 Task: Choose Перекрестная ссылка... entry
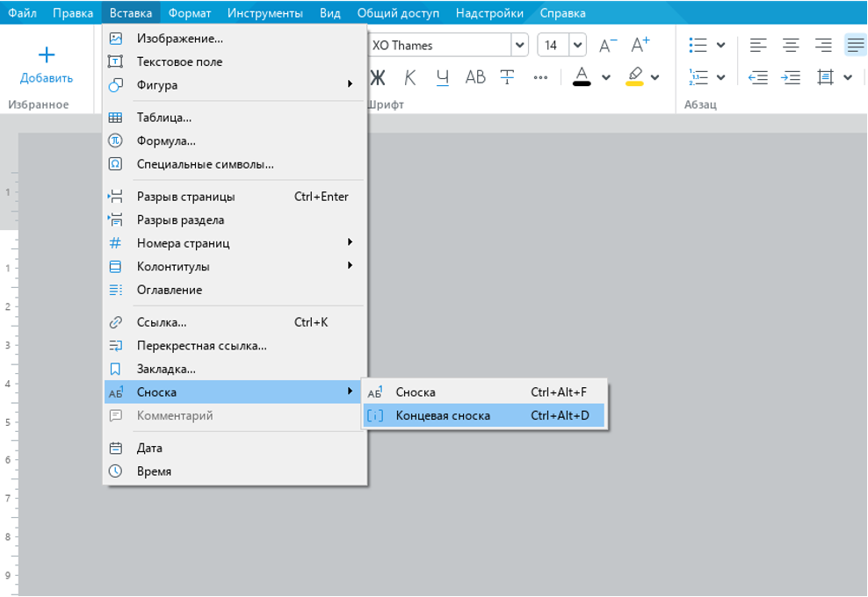pos(235,346)
